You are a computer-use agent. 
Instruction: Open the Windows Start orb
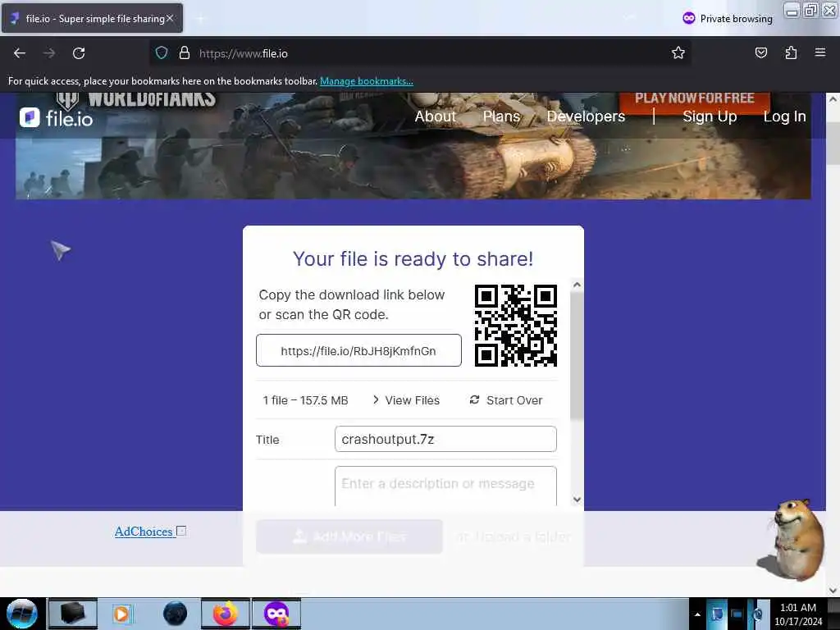pos(22,614)
